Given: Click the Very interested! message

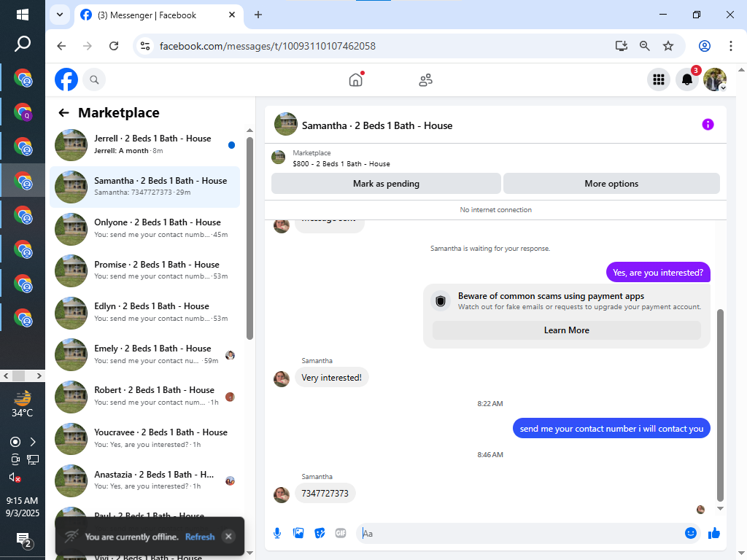Looking at the screenshot, I should click(332, 378).
